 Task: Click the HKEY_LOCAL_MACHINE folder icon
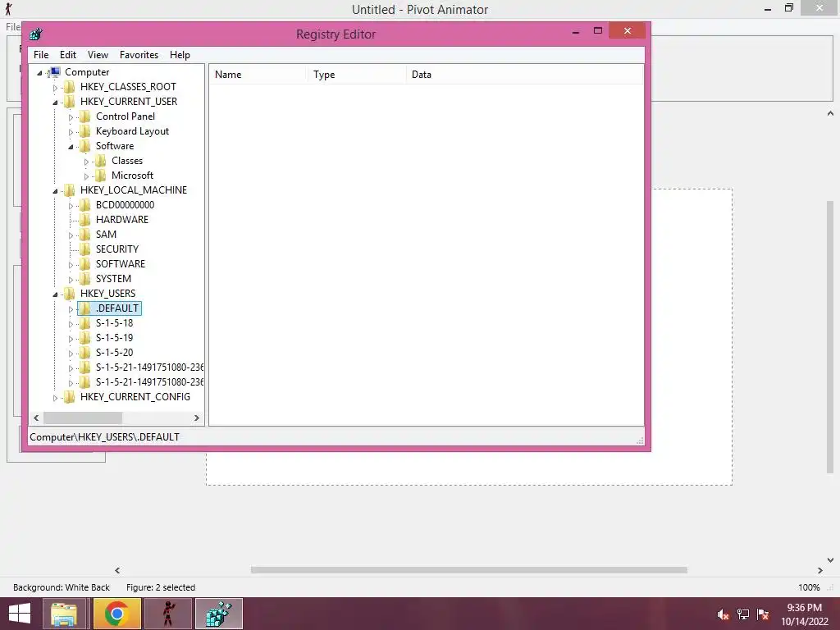click(69, 190)
